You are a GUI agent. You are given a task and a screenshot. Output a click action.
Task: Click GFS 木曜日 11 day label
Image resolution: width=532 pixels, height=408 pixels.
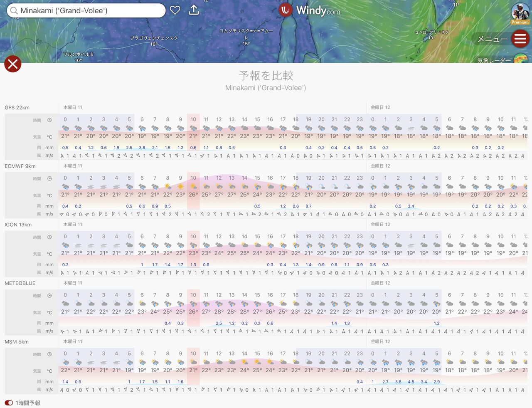(73, 107)
